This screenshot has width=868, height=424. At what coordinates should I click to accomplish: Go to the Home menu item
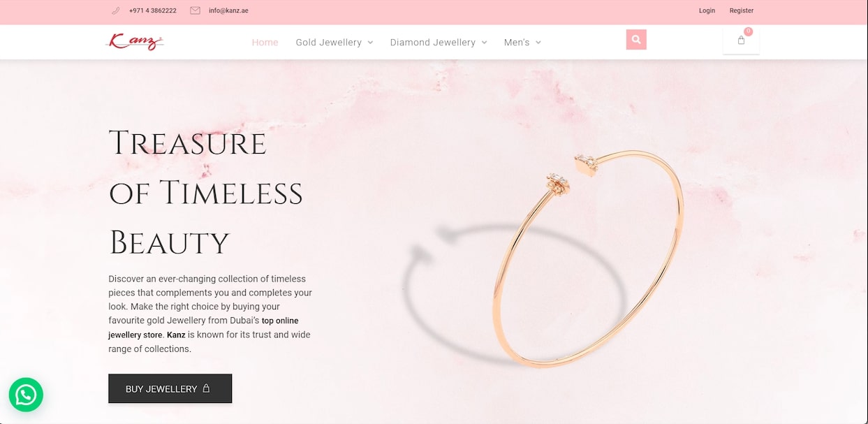click(x=265, y=43)
